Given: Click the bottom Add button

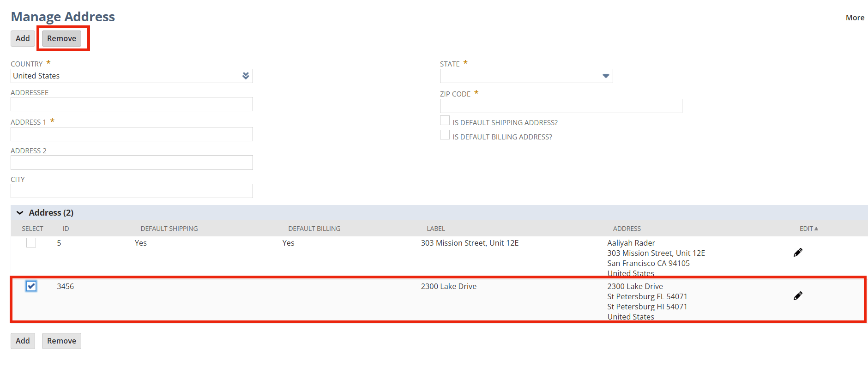Looking at the screenshot, I should coord(23,341).
